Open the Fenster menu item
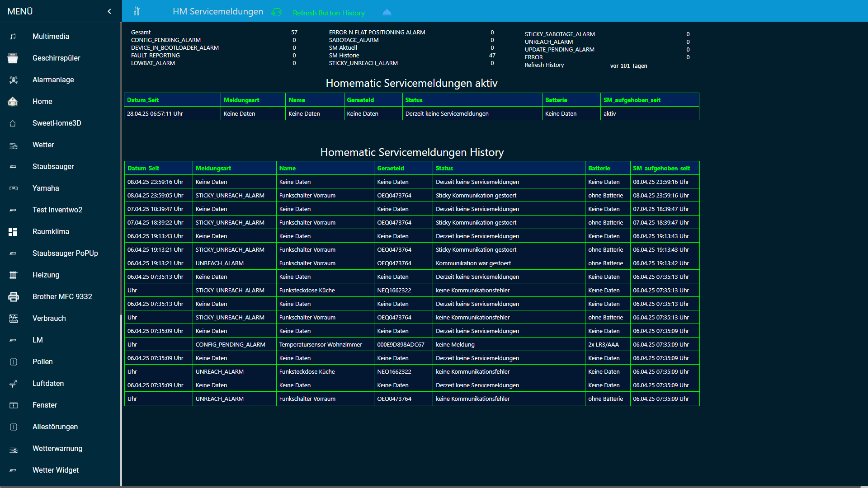 (x=45, y=405)
